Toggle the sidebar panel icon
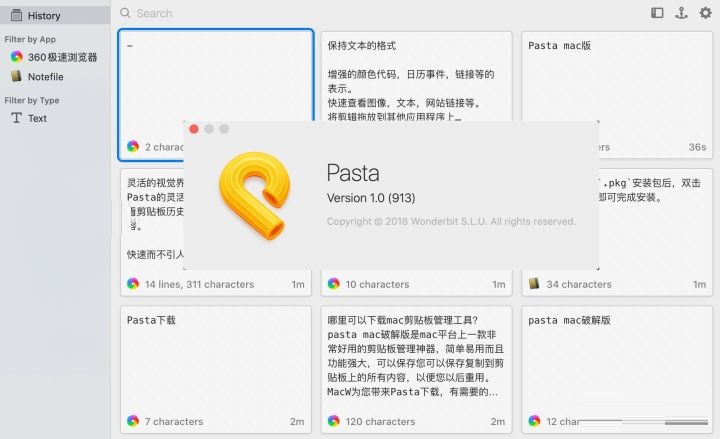This screenshot has height=439, width=720. pyautogui.click(x=657, y=13)
